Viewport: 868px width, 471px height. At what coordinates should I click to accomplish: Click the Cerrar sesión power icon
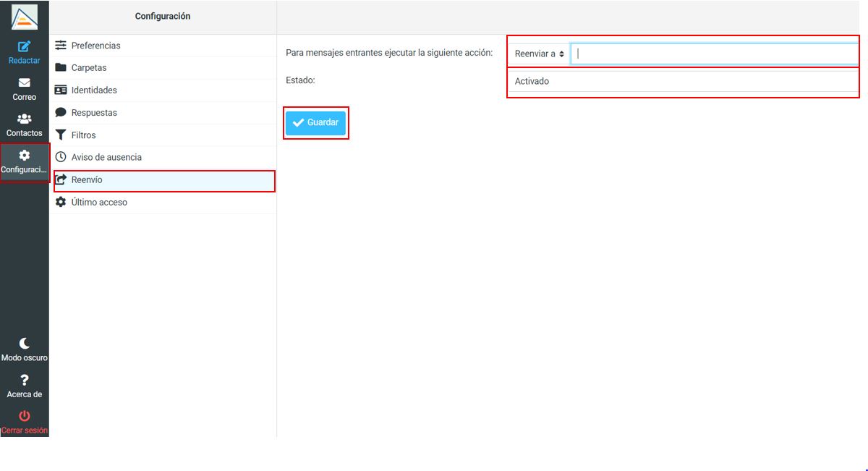(x=24, y=416)
